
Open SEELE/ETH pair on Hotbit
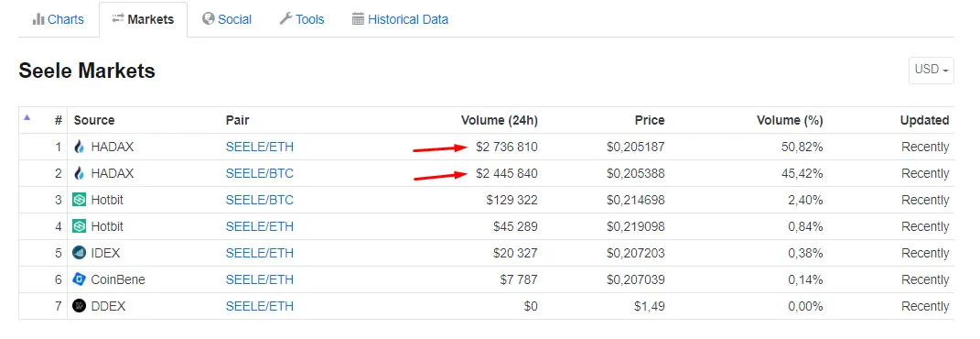[x=259, y=226]
